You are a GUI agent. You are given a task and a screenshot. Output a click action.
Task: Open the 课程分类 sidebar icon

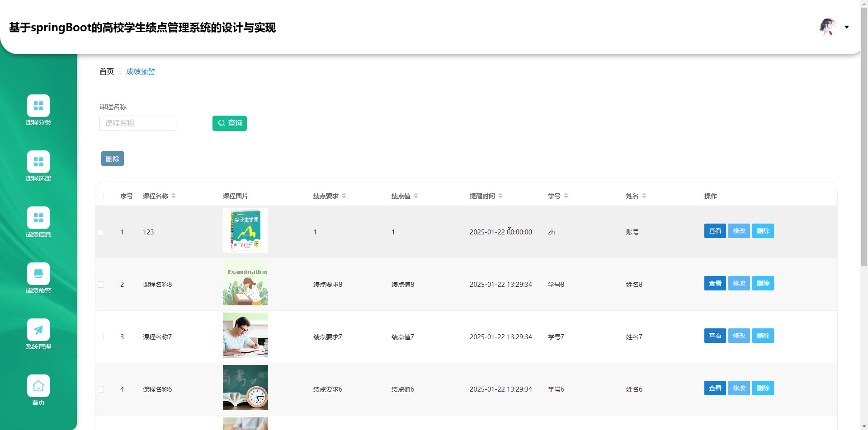click(38, 106)
